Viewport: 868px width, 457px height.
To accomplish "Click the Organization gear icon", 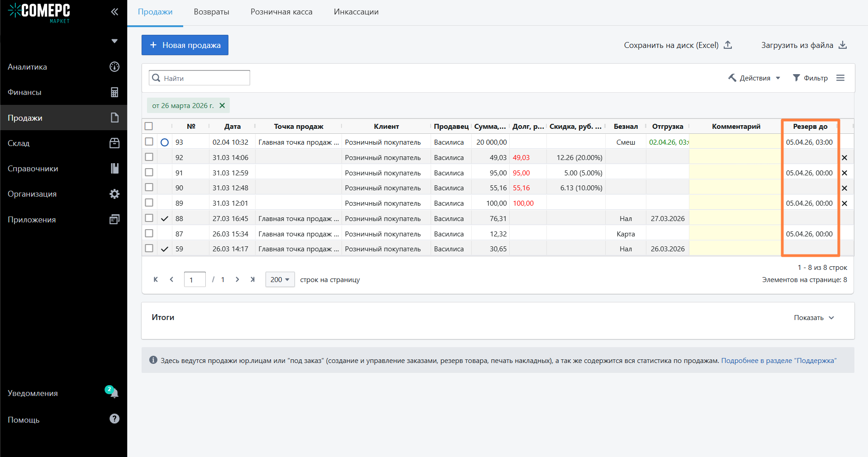I will (114, 194).
